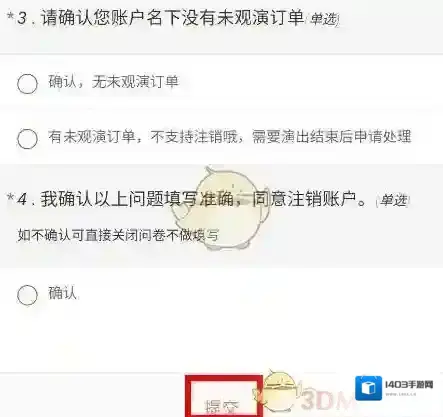Screen dimensions: 443x417
Task: Click the 3DM watermark logo
Action: (x=325, y=401)
